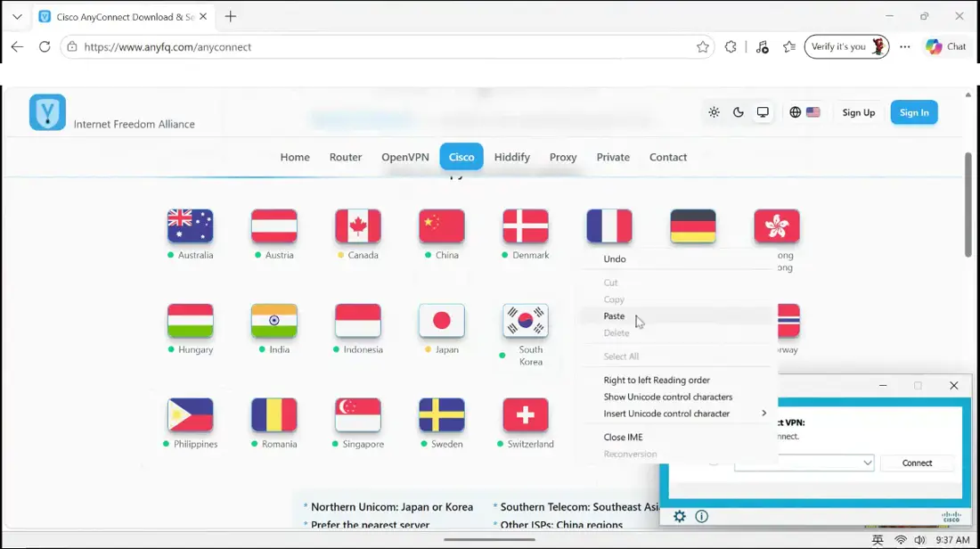Choose the Sweden flag icon
Viewport: 980px width, 549px height.
442,414
